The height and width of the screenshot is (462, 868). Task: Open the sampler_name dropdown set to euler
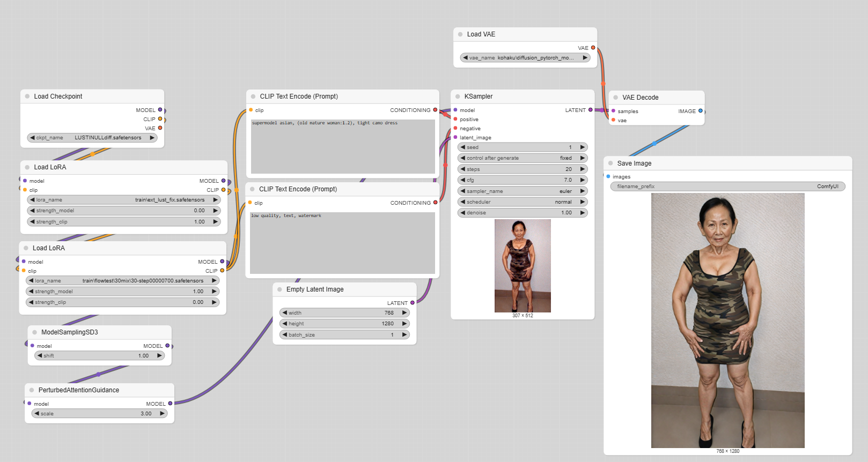(x=523, y=191)
